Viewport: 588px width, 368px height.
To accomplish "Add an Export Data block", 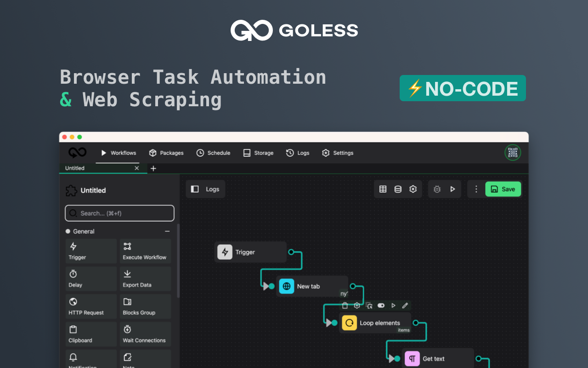I will point(145,279).
